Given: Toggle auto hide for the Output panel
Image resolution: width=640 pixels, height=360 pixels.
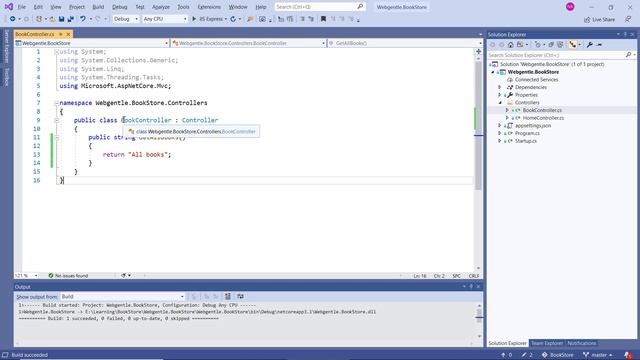Looking at the screenshot, I should point(471,287).
